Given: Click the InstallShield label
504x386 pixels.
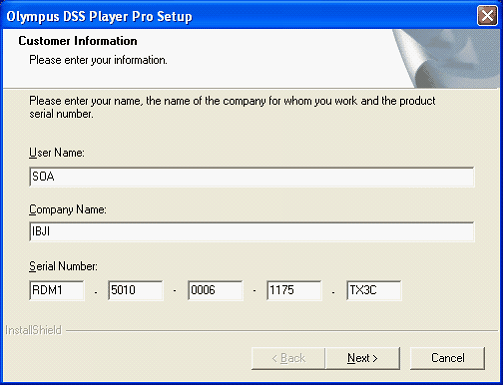Looking at the screenshot, I should click(33, 330).
